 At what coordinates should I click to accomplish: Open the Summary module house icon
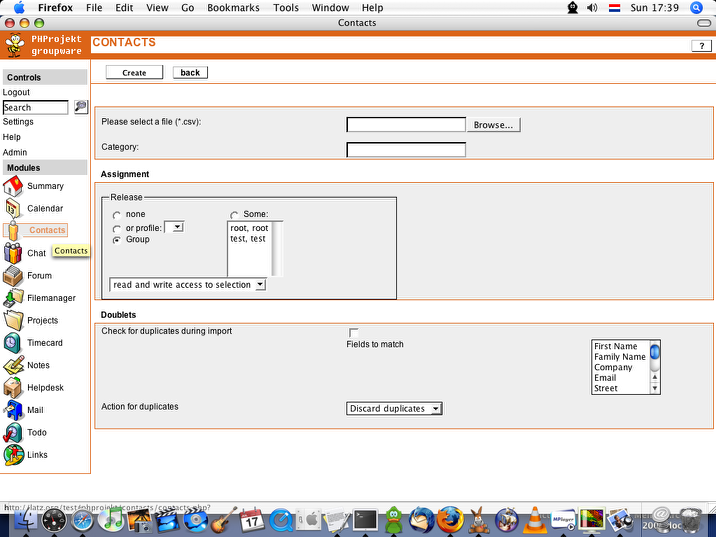[x=13, y=186]
